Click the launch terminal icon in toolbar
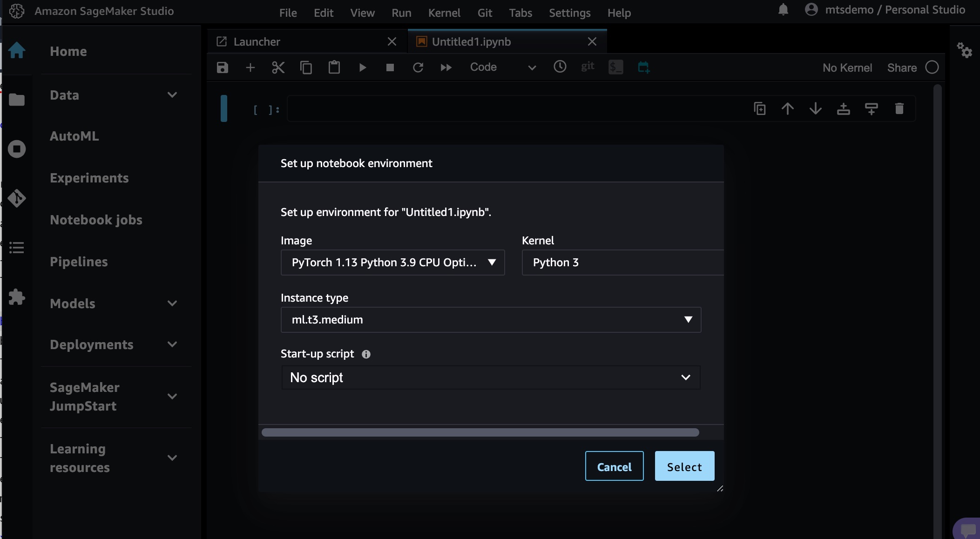Viewport: 980px width, 539px height. coord(615,67)
